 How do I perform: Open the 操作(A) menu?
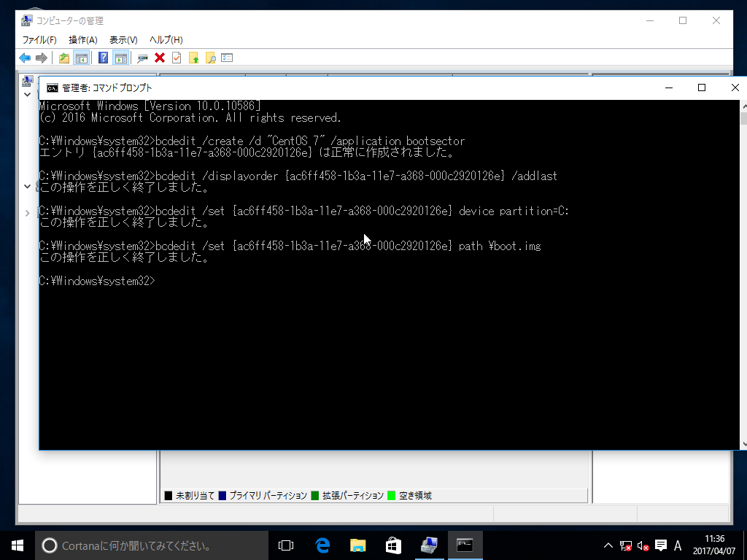(83, 40)
